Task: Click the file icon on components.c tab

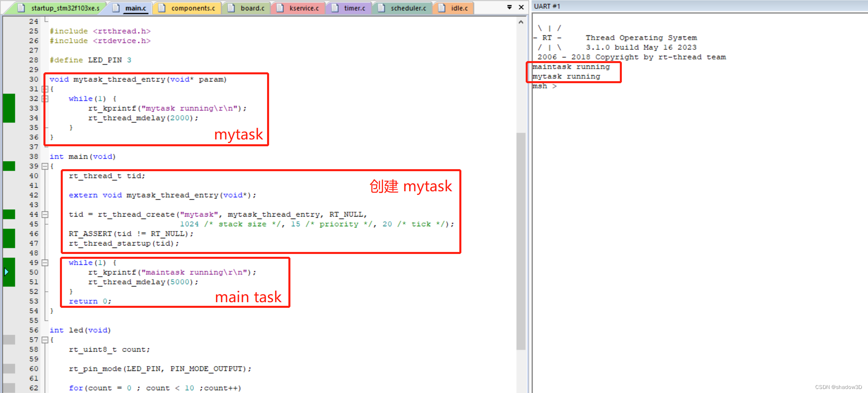Action: (162, 8)
